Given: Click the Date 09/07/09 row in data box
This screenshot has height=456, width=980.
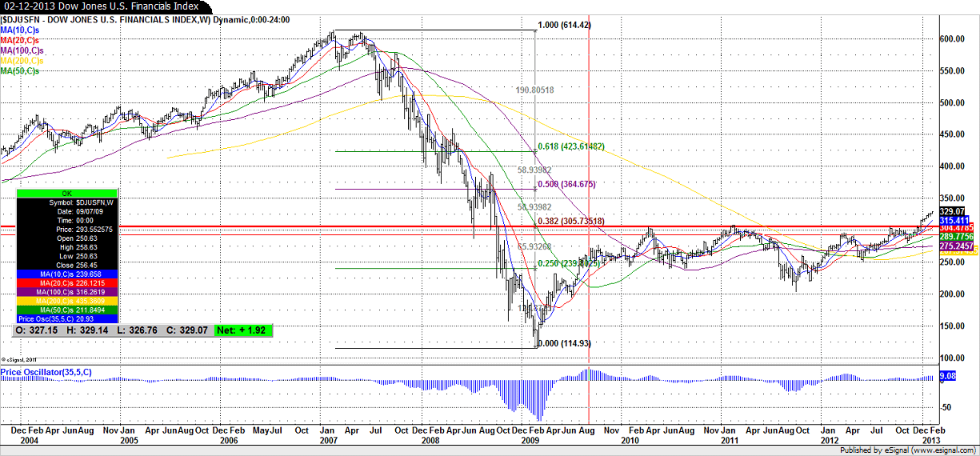Looking at the screenshot, I should coord(67,212).
